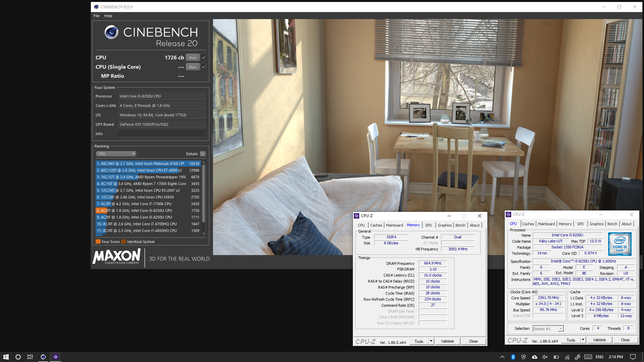Image resolution: width=644 pixels, height=362 pixels.
Task: Select the Ryzen Threadripper ranking row
Action: point(148,177)
